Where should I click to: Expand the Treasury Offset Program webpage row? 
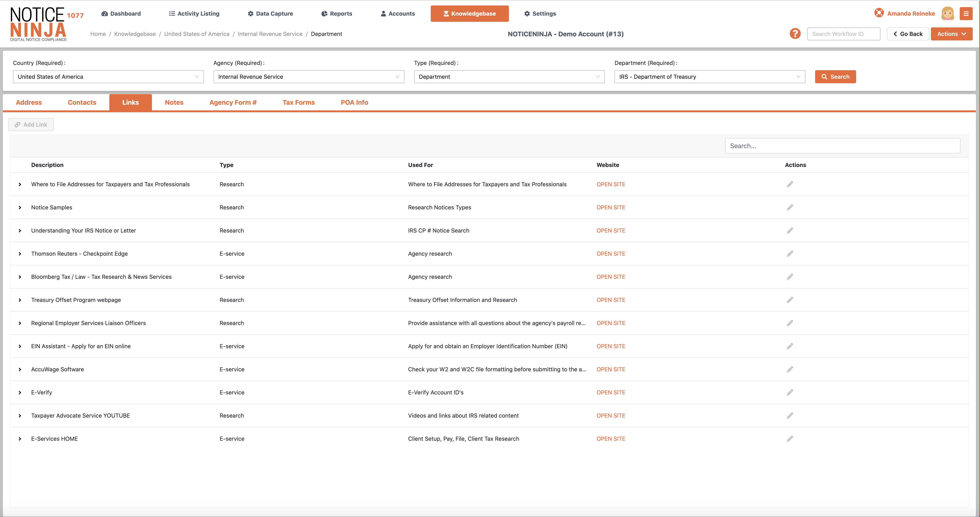coord(20,300)
